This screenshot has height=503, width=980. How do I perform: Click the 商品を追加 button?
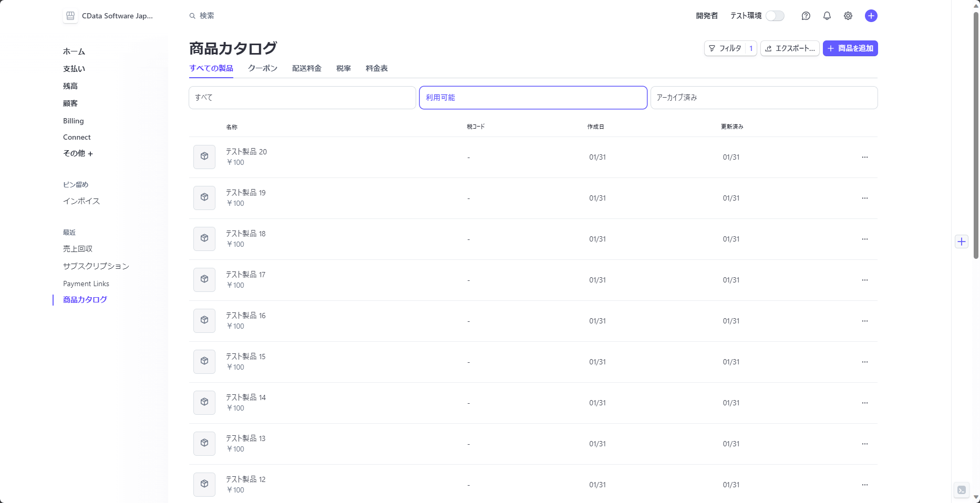point(850,48)
